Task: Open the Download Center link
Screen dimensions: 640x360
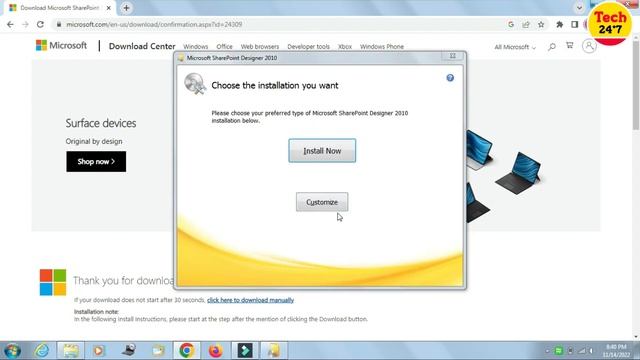Action: (142, 46)
